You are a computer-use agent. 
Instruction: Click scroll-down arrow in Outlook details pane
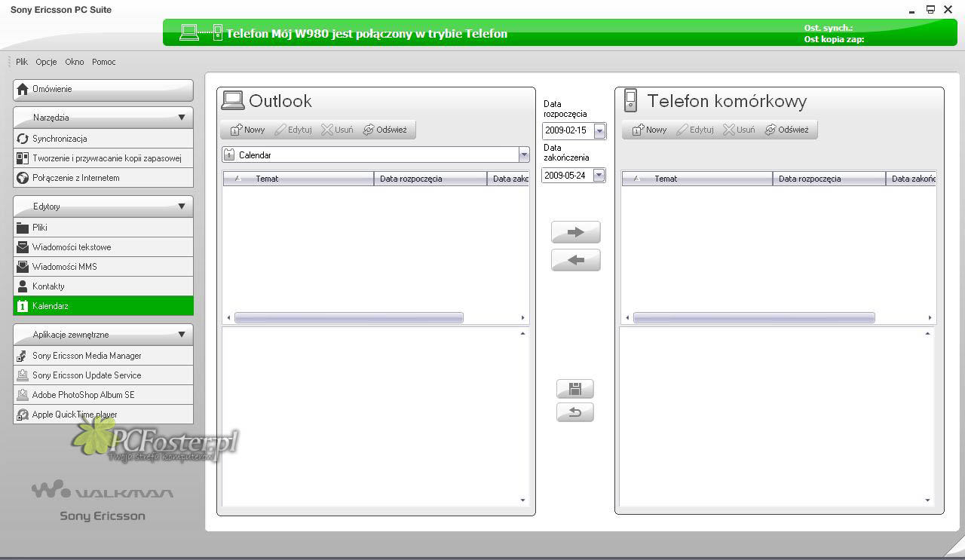click(523, 500)
